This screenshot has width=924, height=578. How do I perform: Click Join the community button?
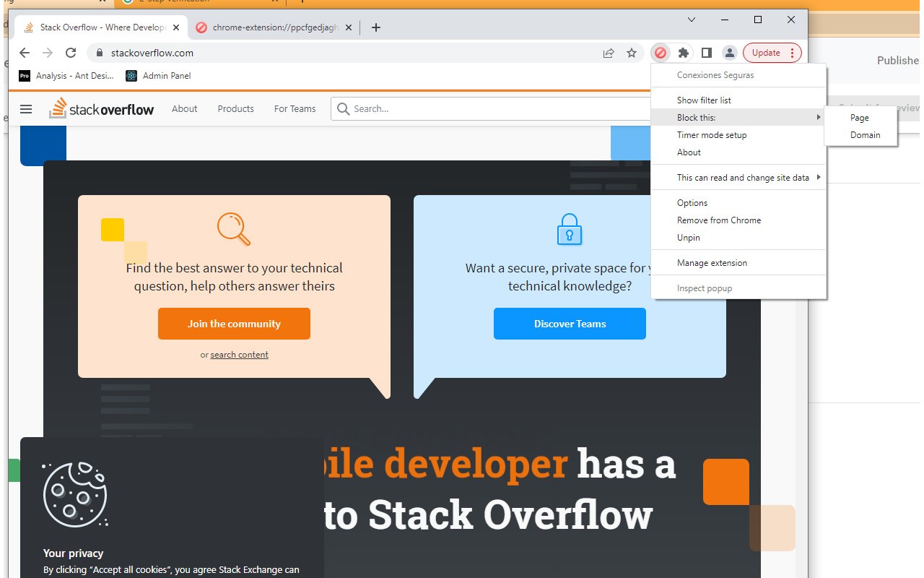234,324
